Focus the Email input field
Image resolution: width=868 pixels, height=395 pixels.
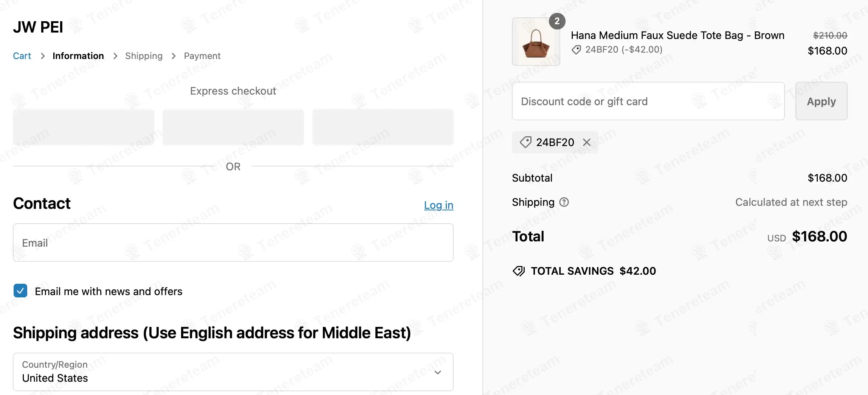click(x=233, y=243)
